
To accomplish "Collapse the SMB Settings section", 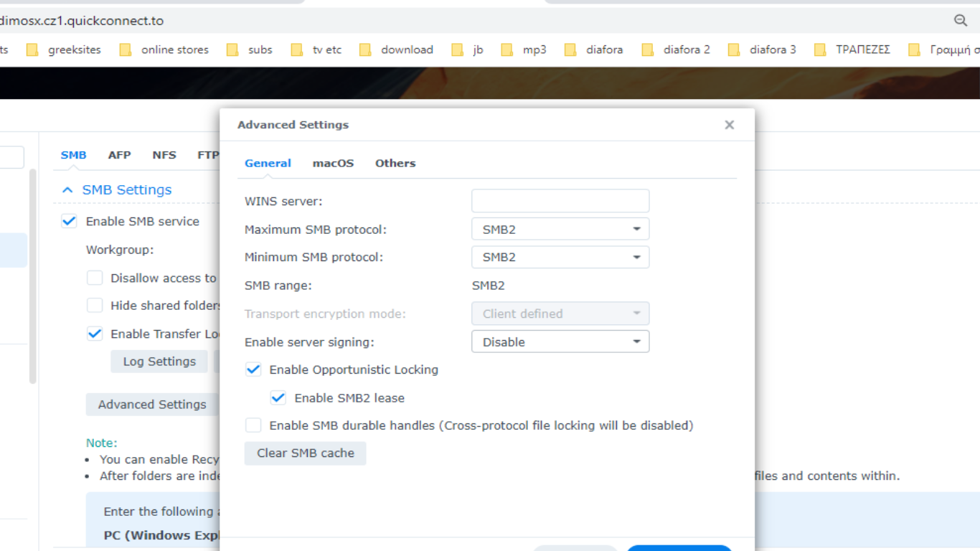I will tap(67, 190).
